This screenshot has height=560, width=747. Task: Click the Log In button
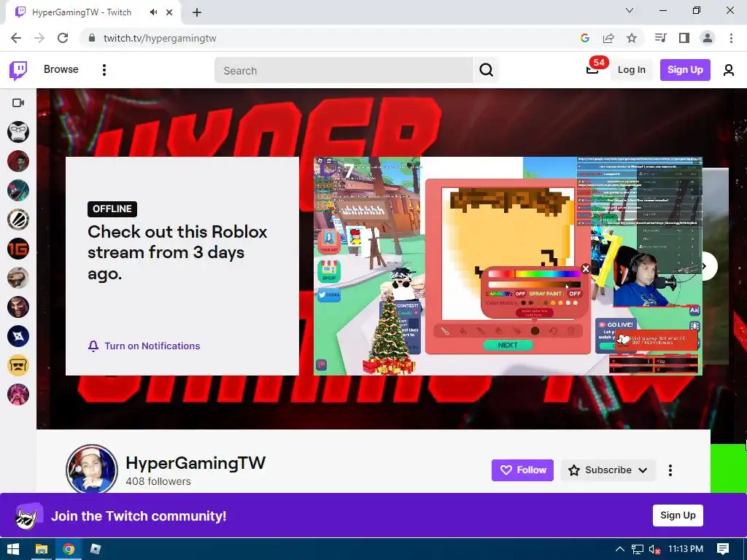631,70
